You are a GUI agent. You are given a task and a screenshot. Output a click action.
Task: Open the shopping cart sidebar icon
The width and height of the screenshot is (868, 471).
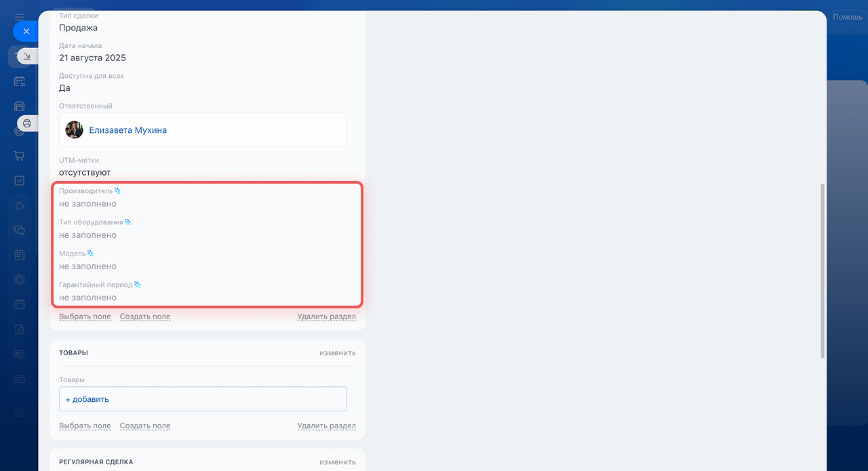(x=20, y=156)
